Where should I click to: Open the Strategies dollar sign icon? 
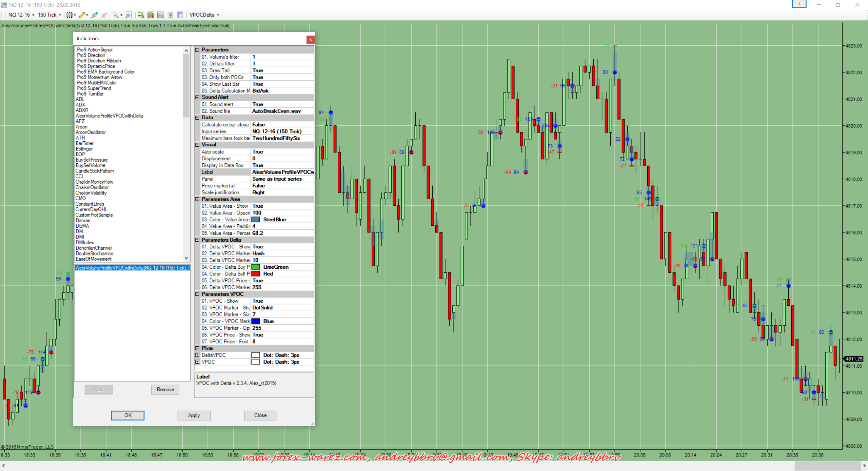pyautogui.click(x=171, y=15)
